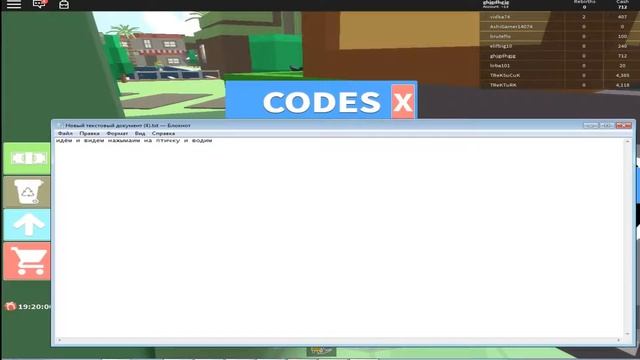Click the 19:20 gift timer text
This screenshot has width=640, height=360.
click(x=33, y=307)
